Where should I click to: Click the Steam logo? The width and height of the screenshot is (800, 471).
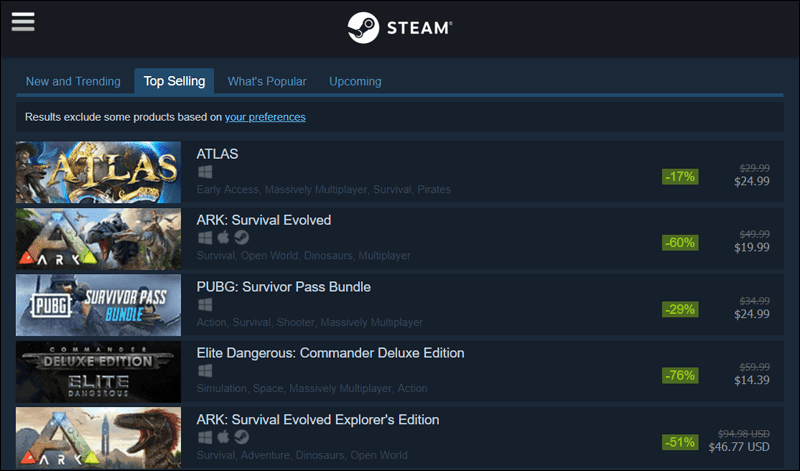click(399, 28)
